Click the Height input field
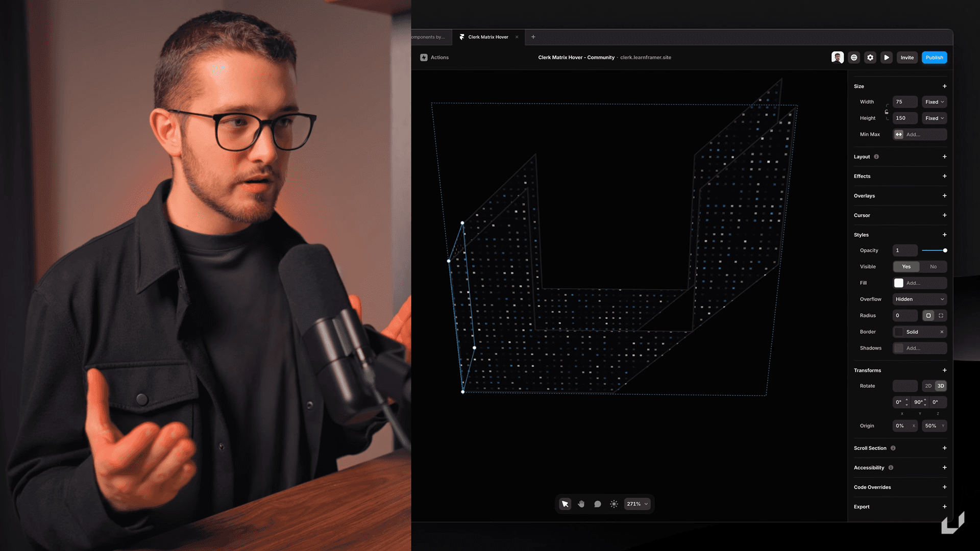This screenshot has height=551, width=980. pyautogui.click(x=904, y=118)
